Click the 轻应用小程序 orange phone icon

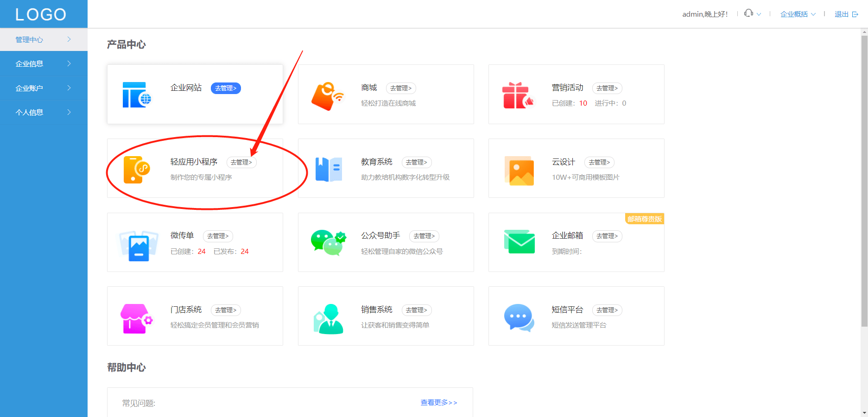137,170
